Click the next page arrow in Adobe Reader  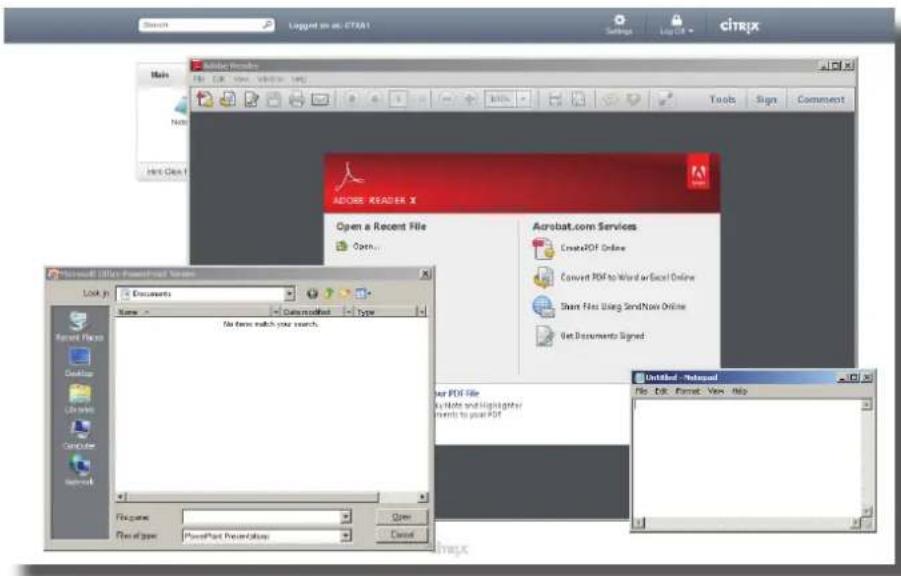tap(375, 99)
